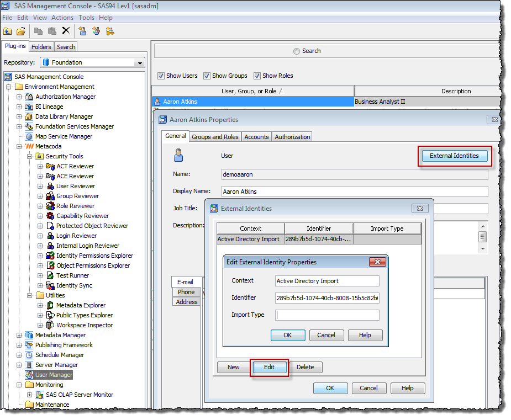
Task: Collapse the Environment Management node
Action: click(9, 87)
